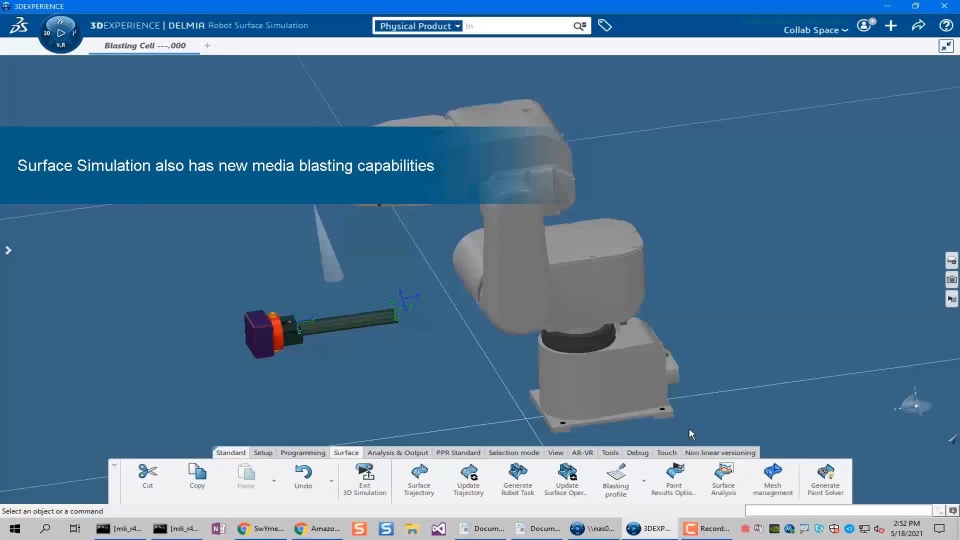
Task: Open the Non linear versioning tab
Action: [x=720, y=452]
